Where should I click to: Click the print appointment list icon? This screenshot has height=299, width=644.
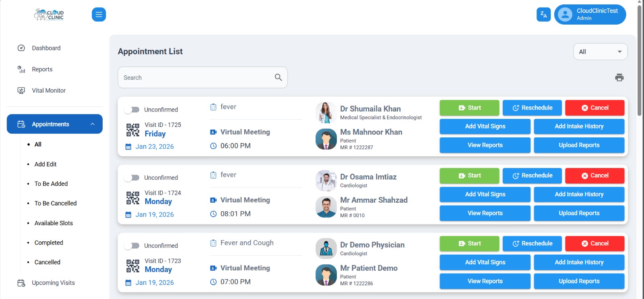(x=619, y=77)
